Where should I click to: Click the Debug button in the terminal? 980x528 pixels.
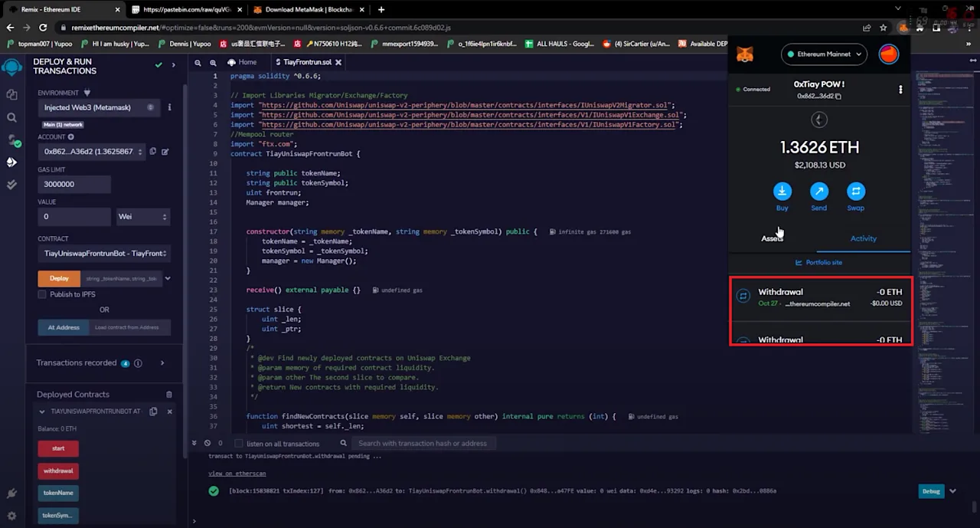point(930,491)
